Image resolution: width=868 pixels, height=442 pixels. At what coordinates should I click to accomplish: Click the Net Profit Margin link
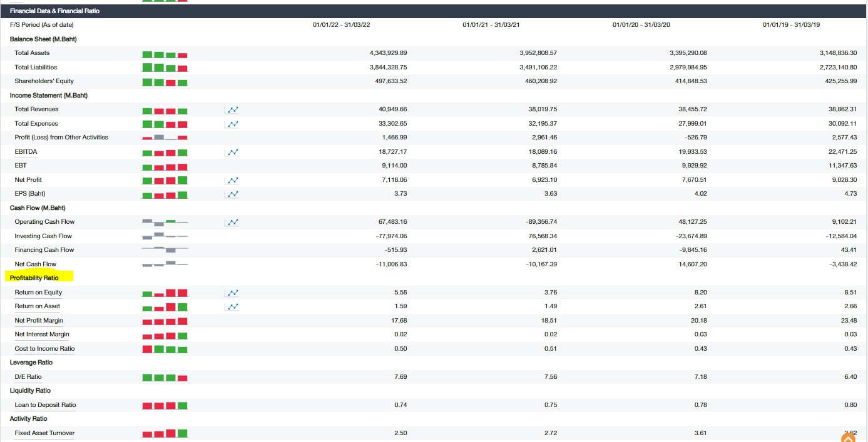39,320
